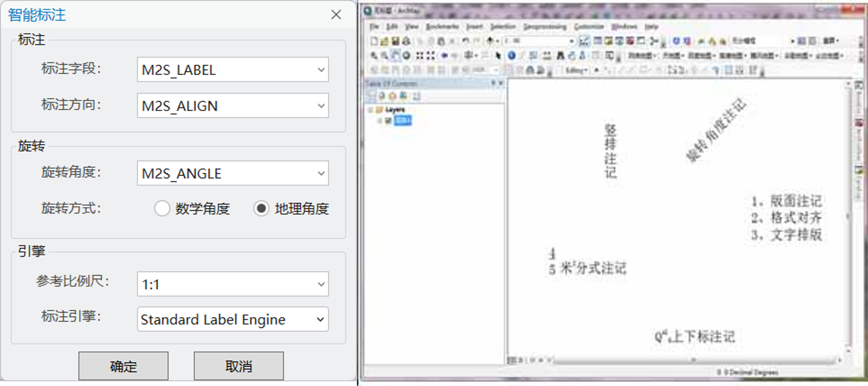Select the Identify blue info tool
The image size is (868, 386).
pos(511,56)
